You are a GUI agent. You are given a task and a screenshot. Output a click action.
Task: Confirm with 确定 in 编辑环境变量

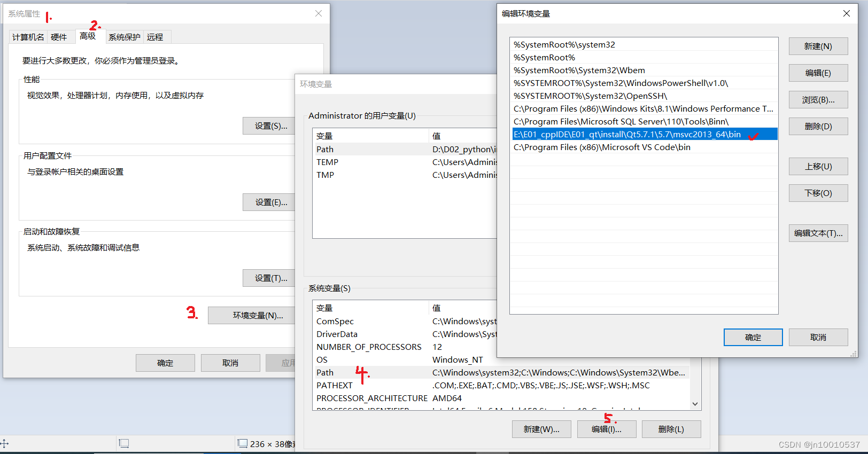[753, 338]
